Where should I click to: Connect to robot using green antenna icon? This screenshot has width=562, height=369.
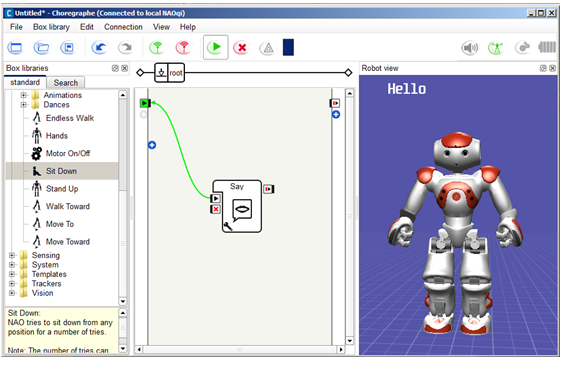click(x=157, y=48)
